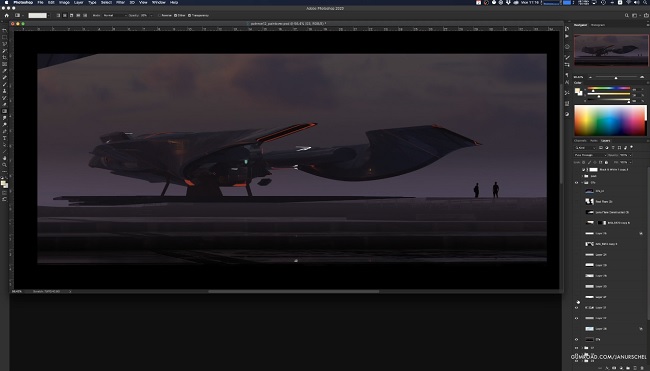Viewport: 650px width, 371px height.
Task: Select the Crop tool
Action: tap(5, 57)
